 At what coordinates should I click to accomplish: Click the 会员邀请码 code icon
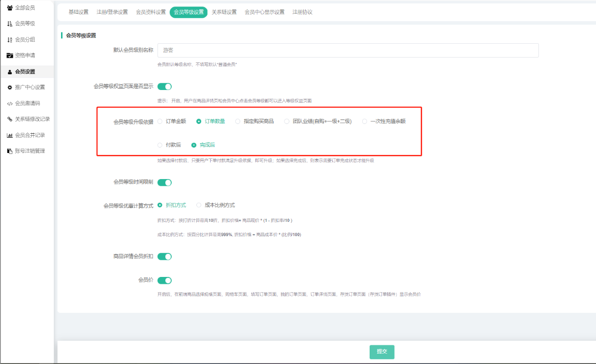click(10, 103)
